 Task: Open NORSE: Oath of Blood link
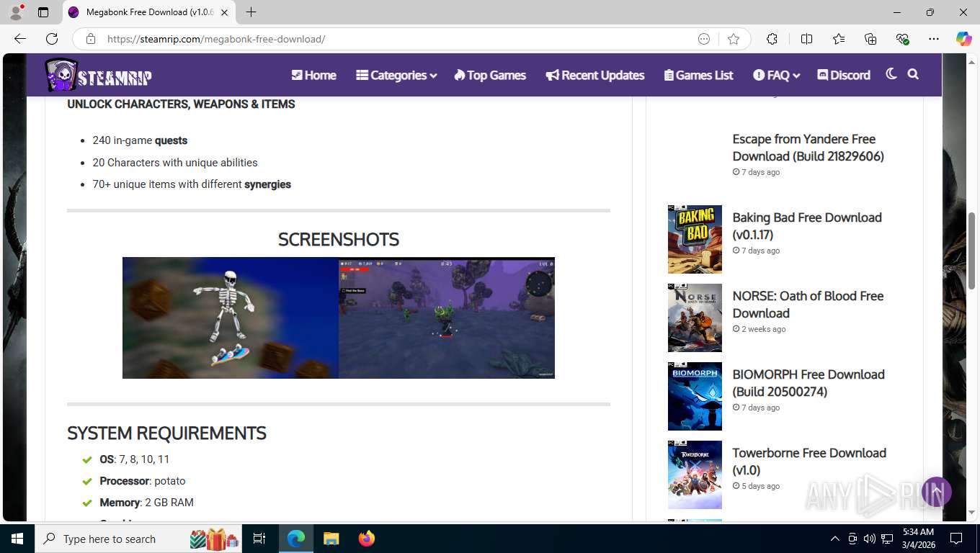[808, 305]
